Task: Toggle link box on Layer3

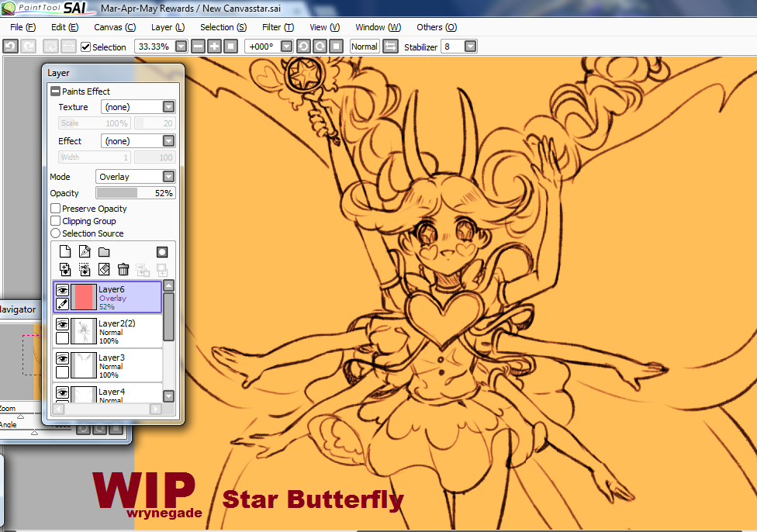Action: coord(62,371)
